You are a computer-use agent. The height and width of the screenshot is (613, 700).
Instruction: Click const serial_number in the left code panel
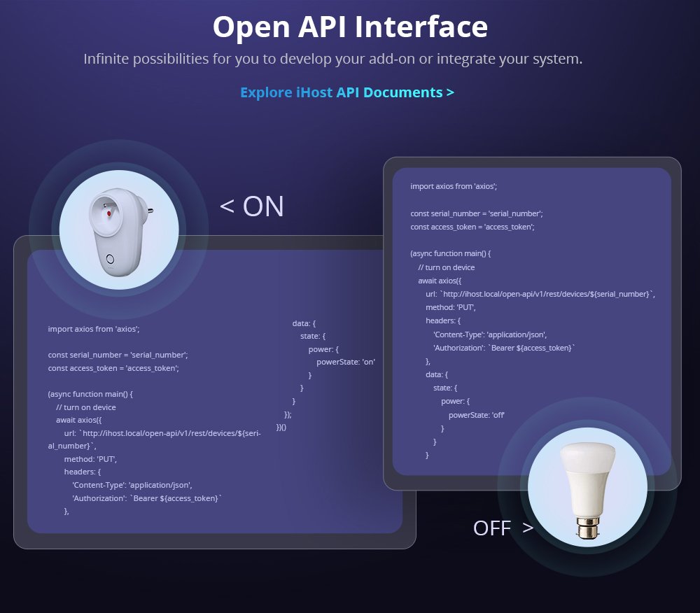[118, 355]
